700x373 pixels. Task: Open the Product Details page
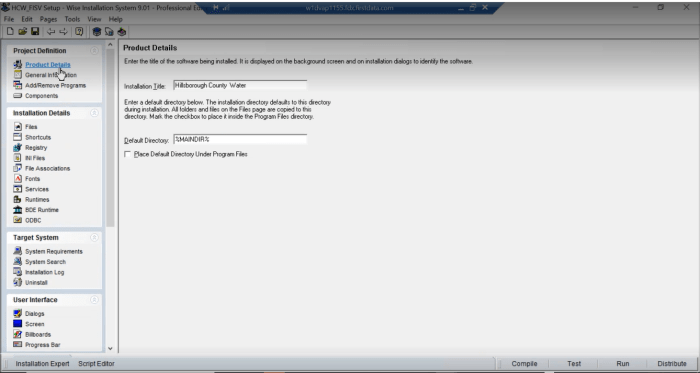pyautogui.click(x=47, y=65)
